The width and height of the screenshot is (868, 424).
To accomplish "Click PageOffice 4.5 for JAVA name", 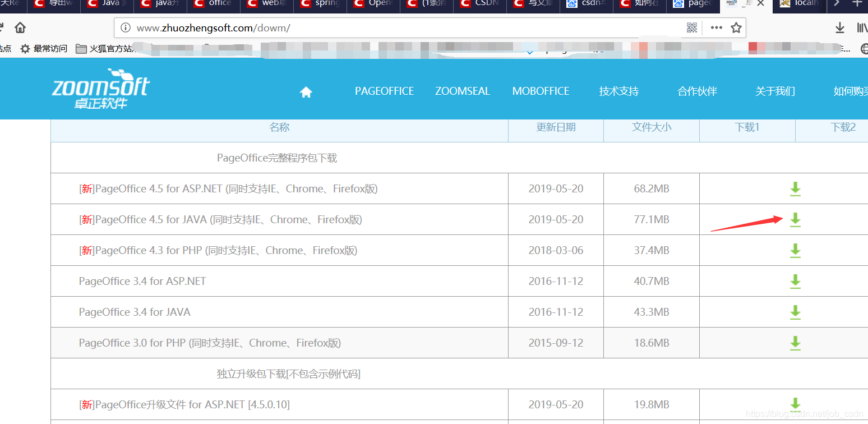I will pos(220,220).
